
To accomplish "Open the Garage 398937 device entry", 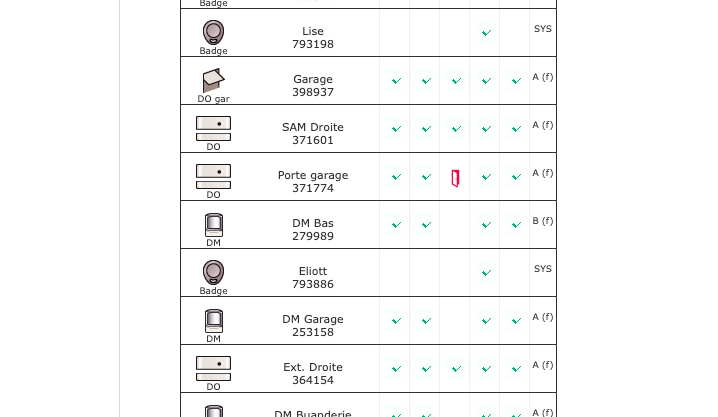I will click(x=313, y=85).
